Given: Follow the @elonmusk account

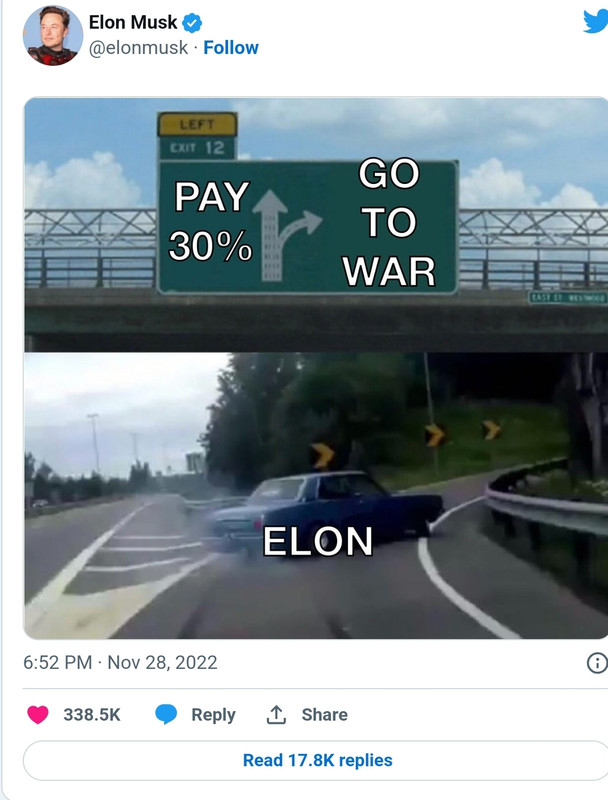Looking at the screenshot, I should tap(231, 47).
